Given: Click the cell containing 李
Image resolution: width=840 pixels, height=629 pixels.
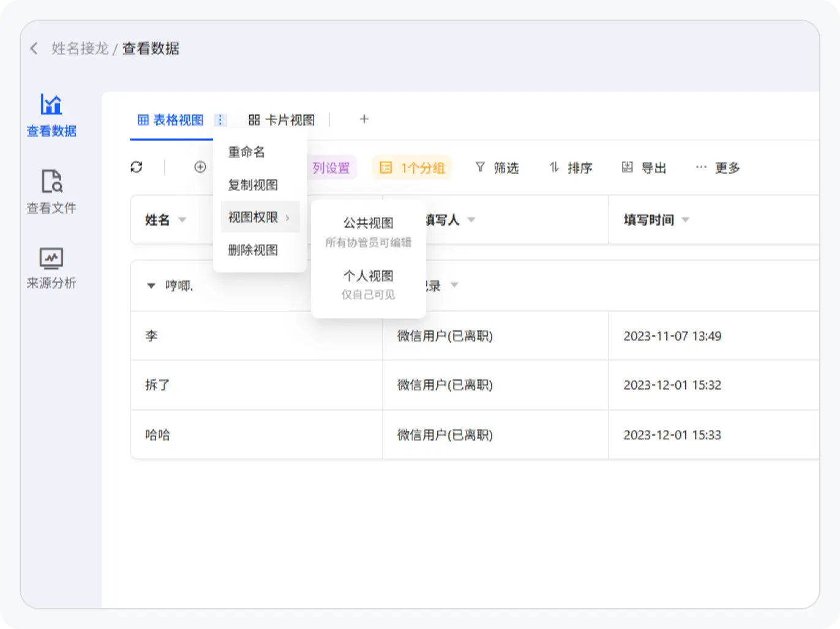Looking at the screenshot, I should coord(257,336).
